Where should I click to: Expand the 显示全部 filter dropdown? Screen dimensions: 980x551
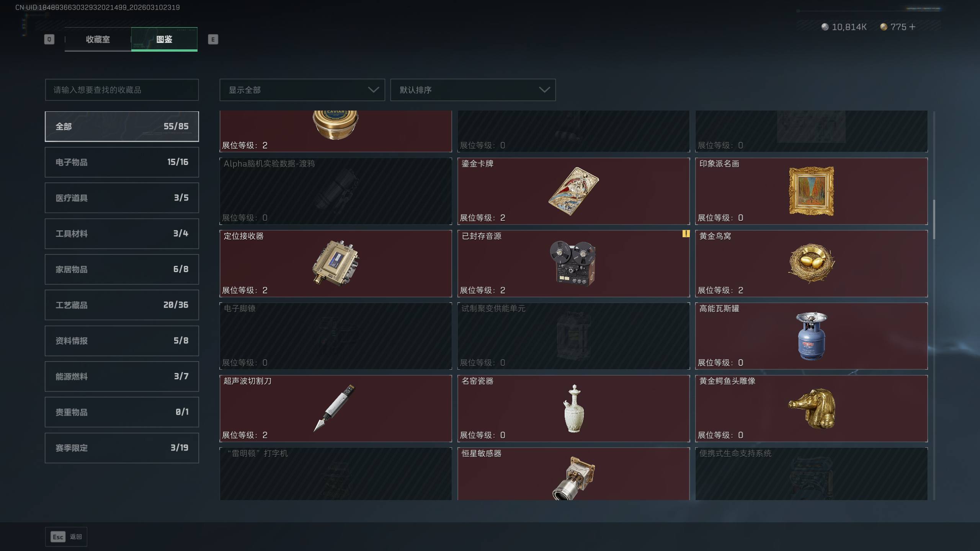[302, 90]
